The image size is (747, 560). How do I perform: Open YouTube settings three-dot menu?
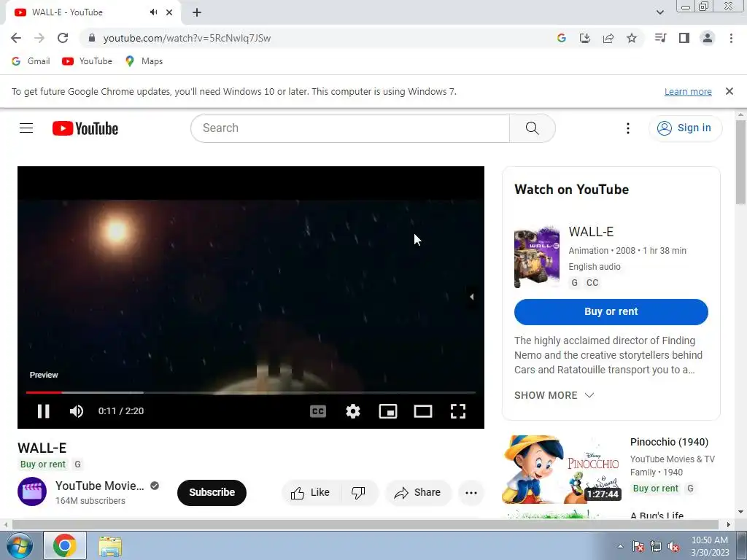pos(628,128)
